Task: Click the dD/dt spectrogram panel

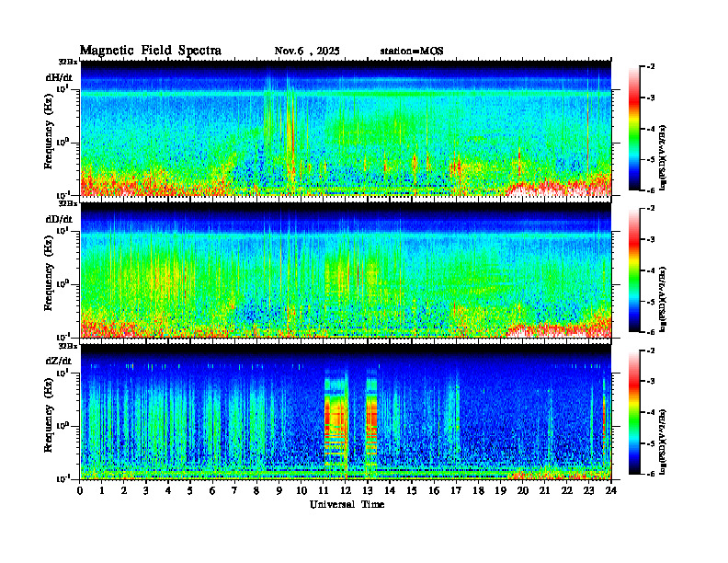Action: click(346, 270)
